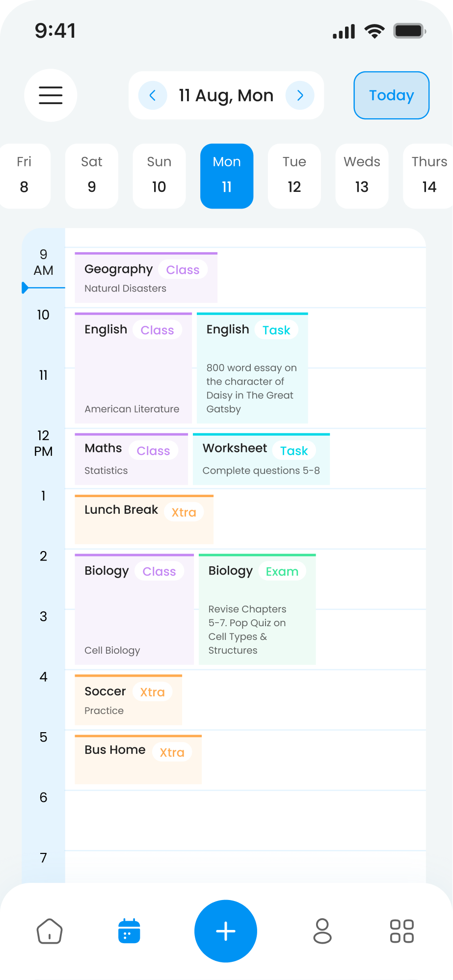
Task: Open the grid apps icon
Action: click(x=401, y=931)
